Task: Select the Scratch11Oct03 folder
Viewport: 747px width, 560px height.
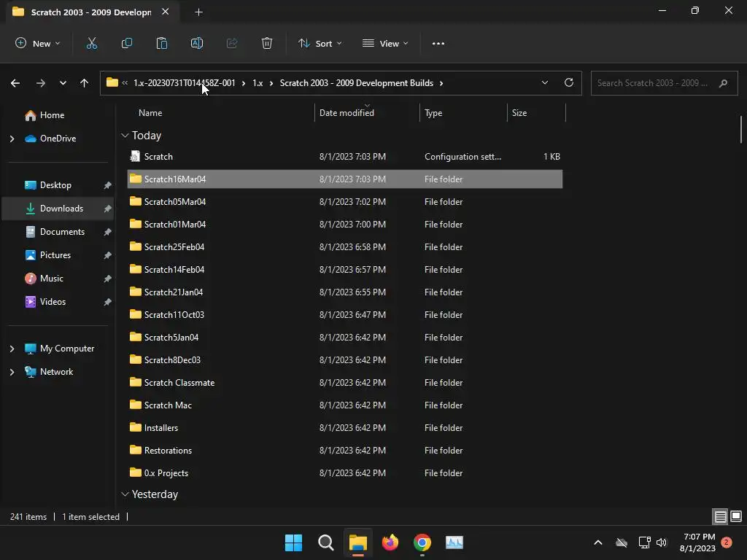Action: click(344, 315)
